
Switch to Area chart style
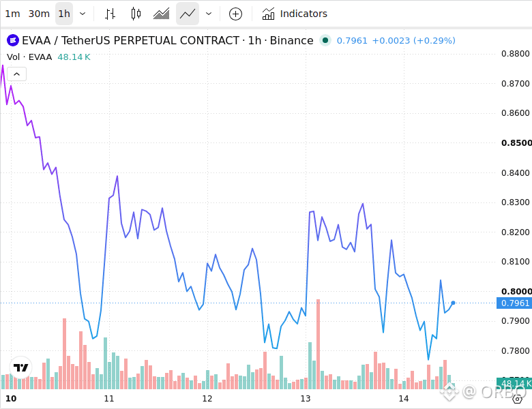[x=161, y=14]
